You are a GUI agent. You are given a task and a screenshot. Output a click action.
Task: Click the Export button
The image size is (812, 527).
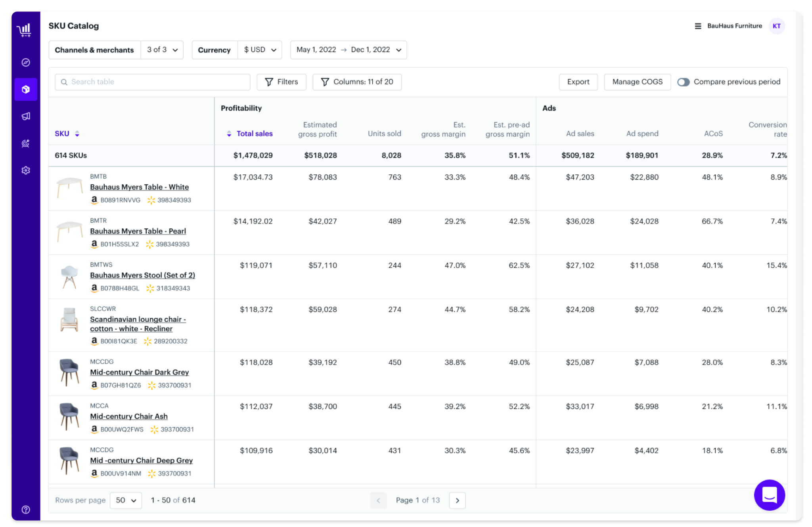tap(578, 82)
